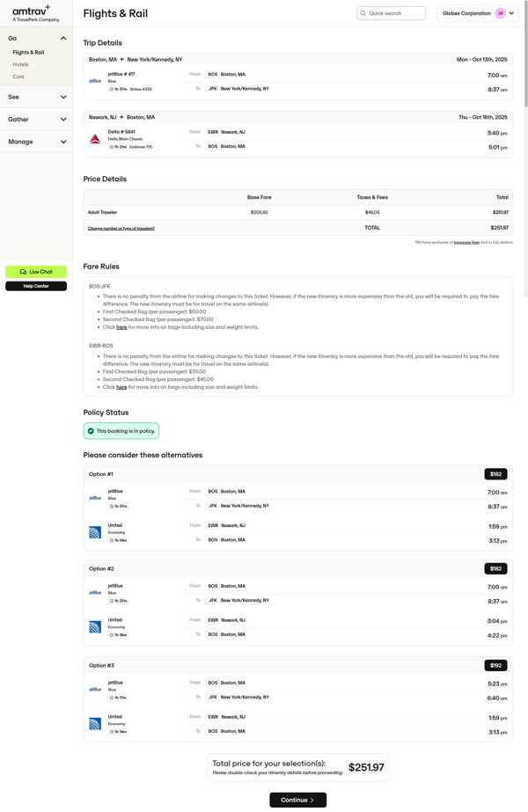The width and height of the screenshot is (528, 812).
Task: Collapse the Go sidebar section
Action: pos(63,39)
